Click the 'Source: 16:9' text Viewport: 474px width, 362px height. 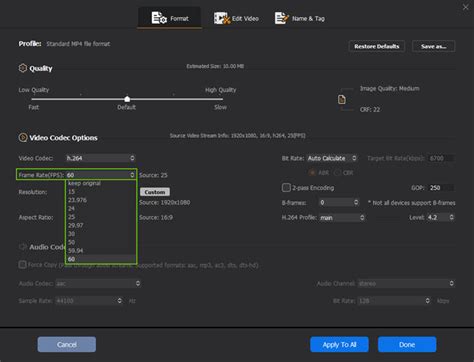(x=156, y=217)
